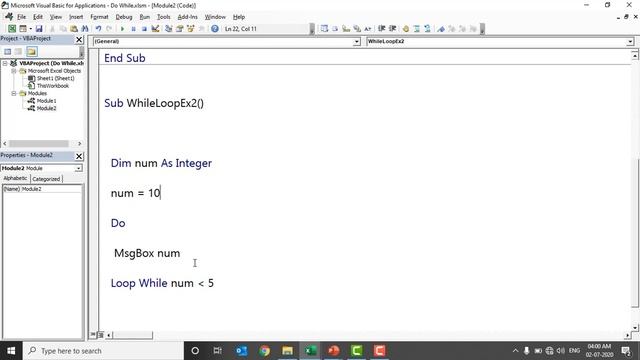The height and width of the screenshot is (360, 640).
Task: Click List Properties/Methods edit toolbar icon
Action: tap(324, 29)
